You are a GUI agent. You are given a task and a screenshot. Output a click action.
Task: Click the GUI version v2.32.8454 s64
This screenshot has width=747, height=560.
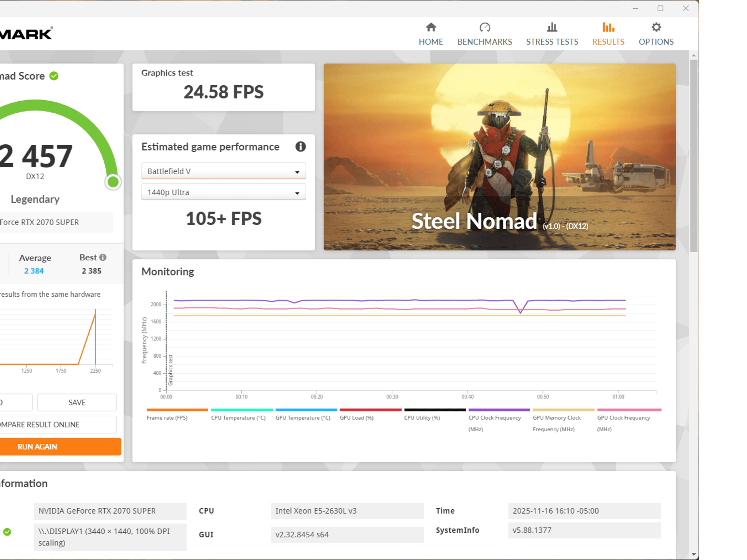[x=347, y=534]
